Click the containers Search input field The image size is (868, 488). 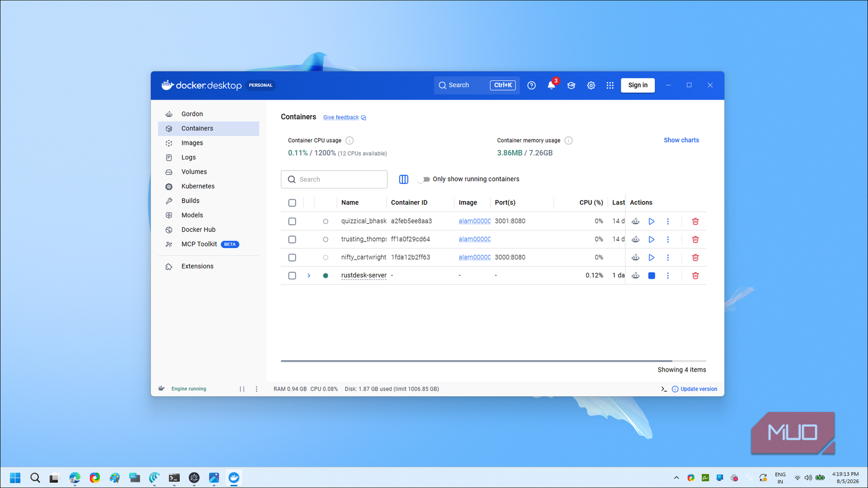coord(334,180)
